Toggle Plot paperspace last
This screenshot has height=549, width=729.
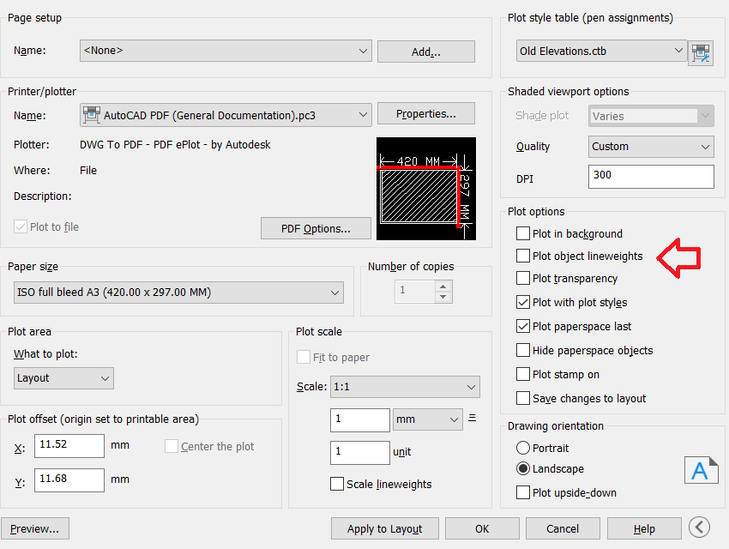point(523,326)
